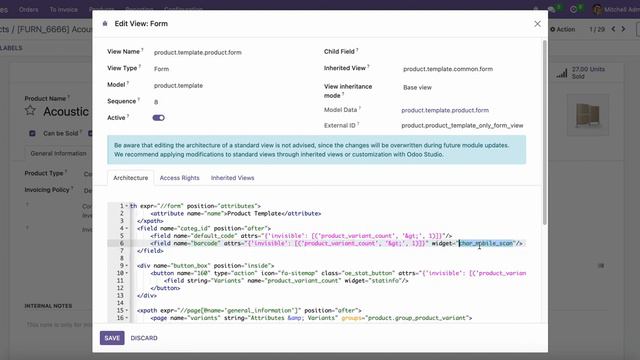Click the dialog's vertical scrollbar
Image resolution: width=640 pixels, height=360 pixels.
tap(544, 132)
